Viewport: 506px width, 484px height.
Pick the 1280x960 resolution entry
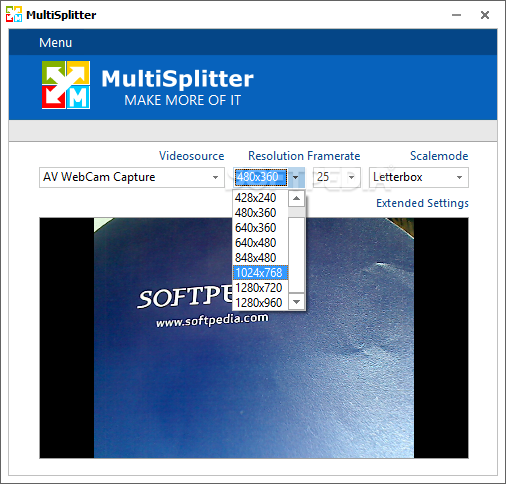coord(260,303)
